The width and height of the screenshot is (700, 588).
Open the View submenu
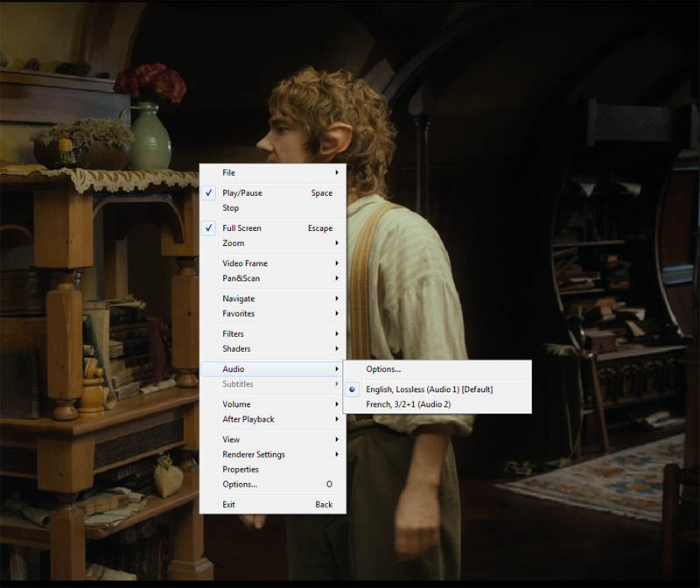pos(273,440)
